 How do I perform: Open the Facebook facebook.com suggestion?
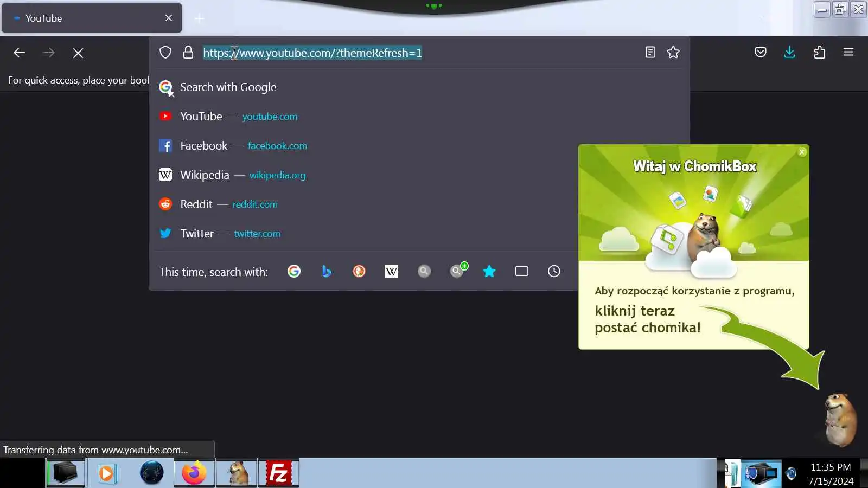click(x=363, y=146)
